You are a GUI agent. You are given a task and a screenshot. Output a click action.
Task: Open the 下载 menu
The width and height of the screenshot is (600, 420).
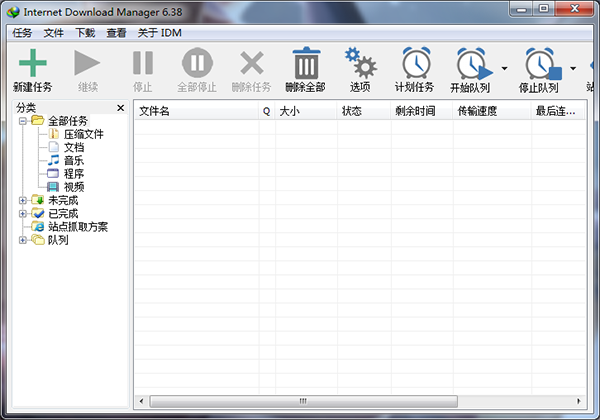coord(85,33)
